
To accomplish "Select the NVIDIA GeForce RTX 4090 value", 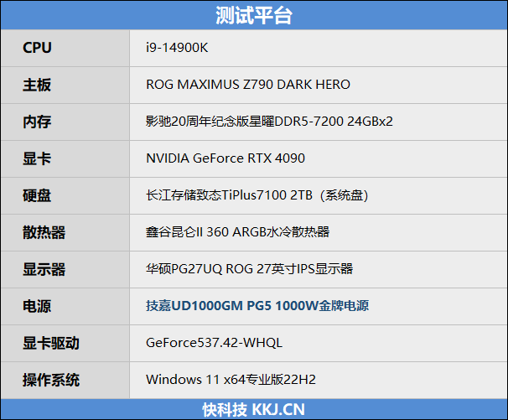I will pyautogui.click(x=225, y=158).
